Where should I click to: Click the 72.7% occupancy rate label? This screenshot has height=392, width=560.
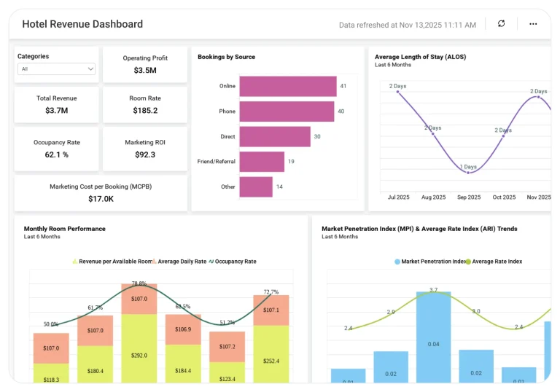(271, 292)
